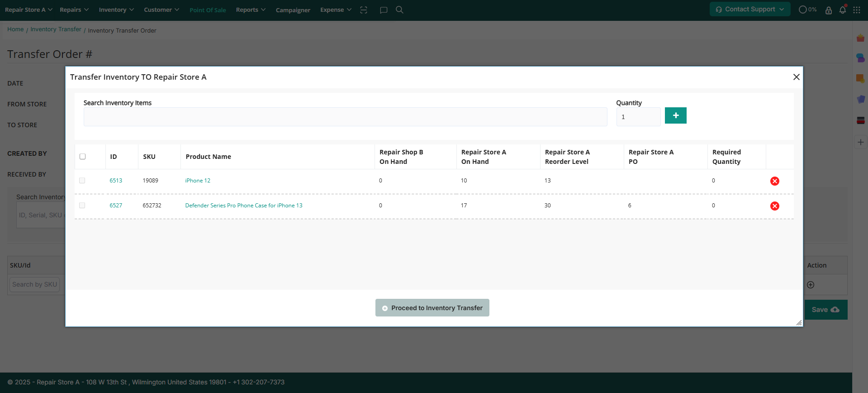Open the iPhone 12 product link
This screenshot has height=393, width=868.
(198, 181)
